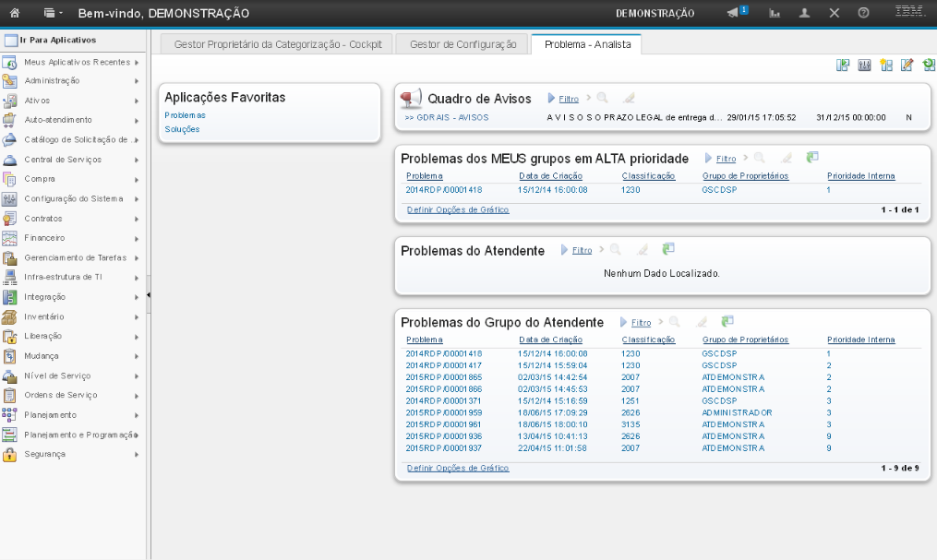
Task: Open the dropdown next to home icon
Action: [x=53, y=13]
